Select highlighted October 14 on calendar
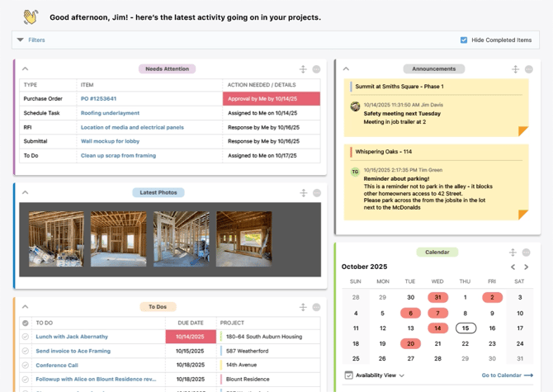553x392 pixels. point(437,328)
